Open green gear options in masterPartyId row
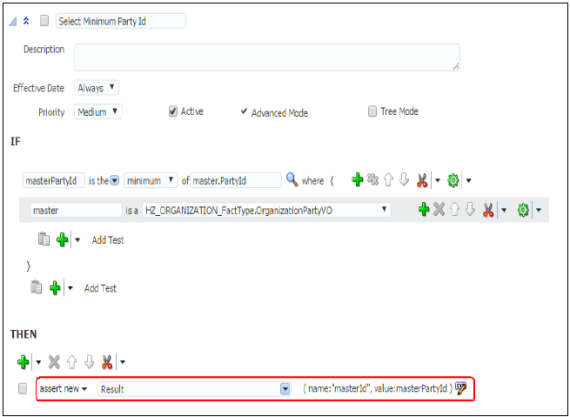 point(453,180)
